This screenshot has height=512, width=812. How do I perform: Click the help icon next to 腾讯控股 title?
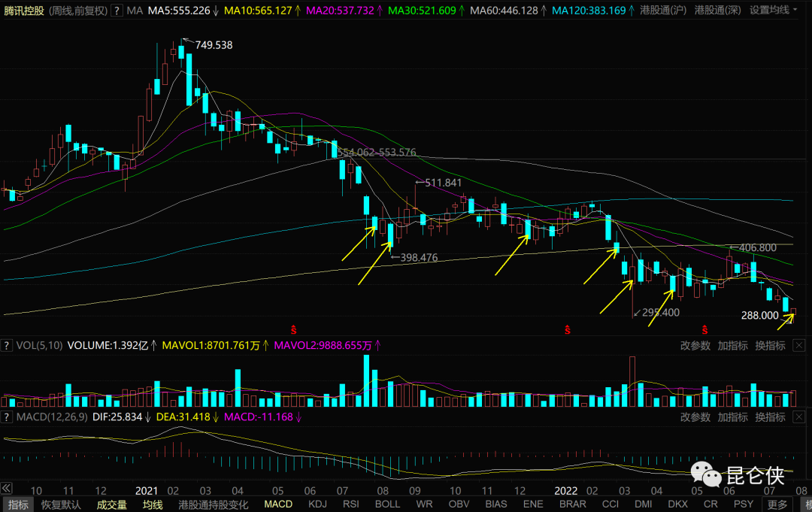(x=117, y=11)
